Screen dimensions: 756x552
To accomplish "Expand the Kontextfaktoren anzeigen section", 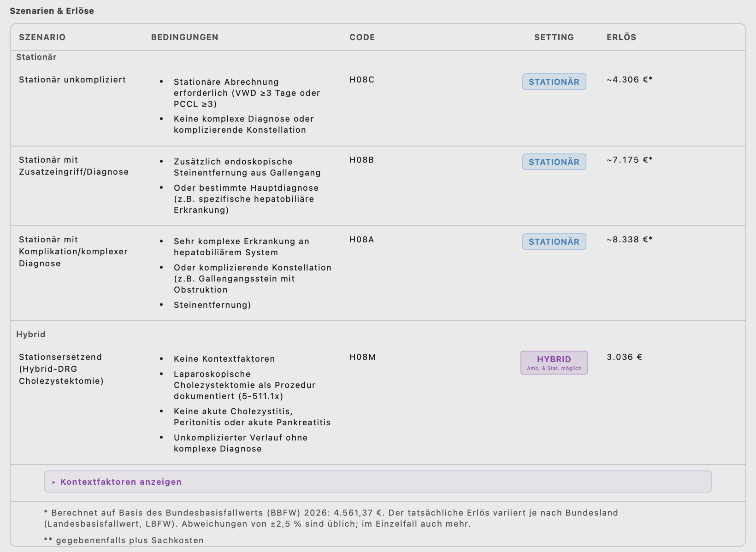I will point(121,482).
